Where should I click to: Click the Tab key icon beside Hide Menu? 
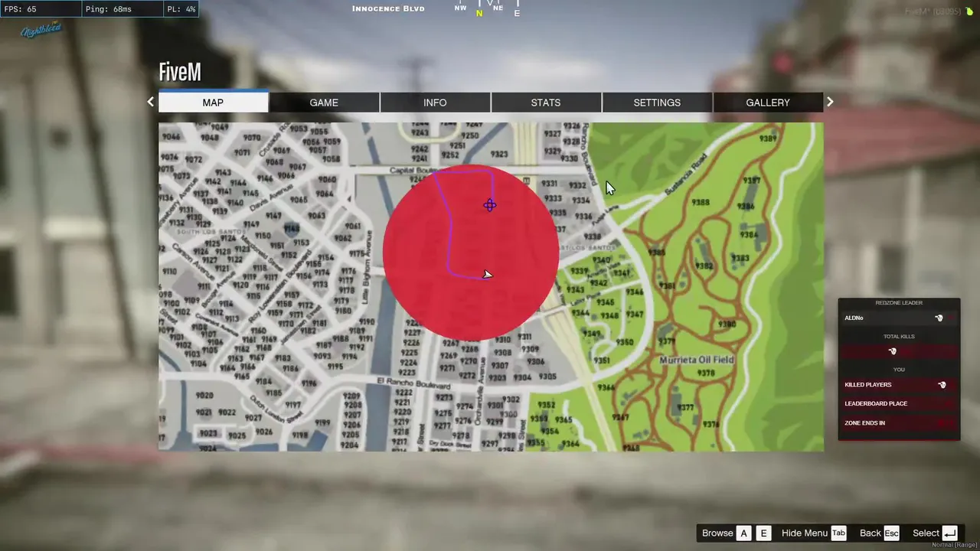pos(838,533)
